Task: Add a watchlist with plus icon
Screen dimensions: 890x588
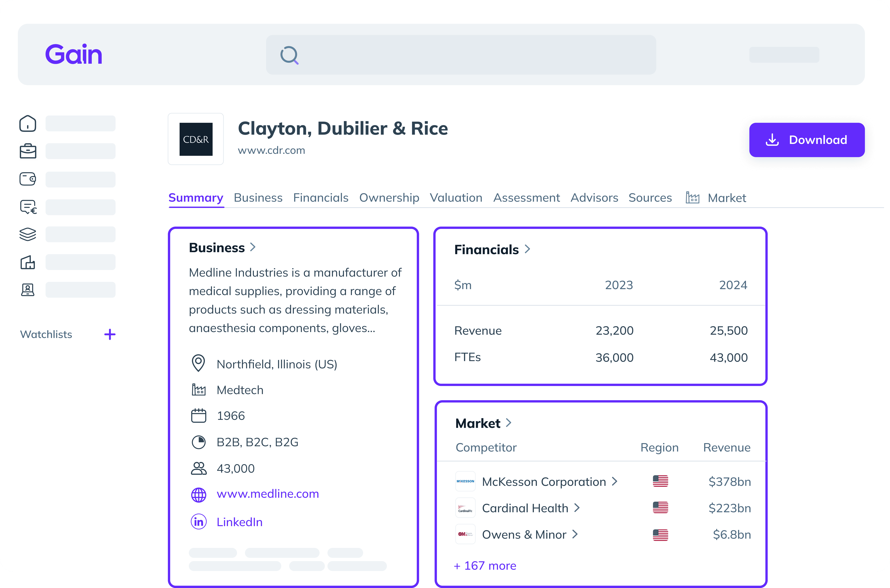Action: 110,334
